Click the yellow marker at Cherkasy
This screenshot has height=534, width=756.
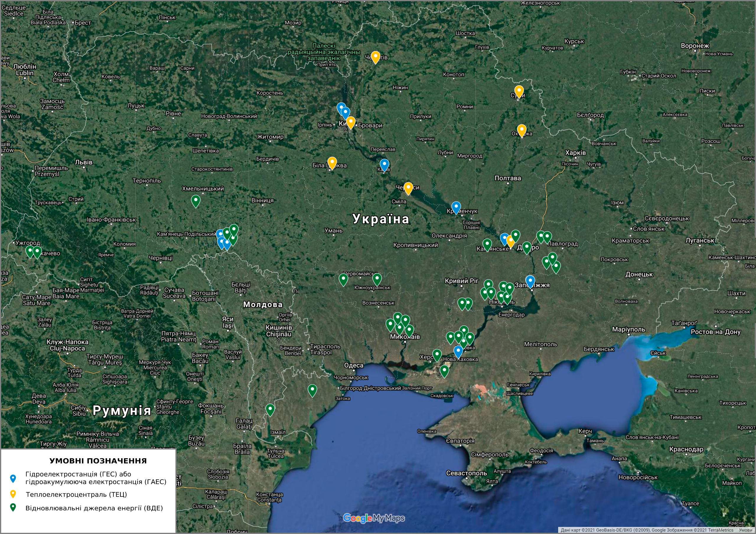point(408,188)
